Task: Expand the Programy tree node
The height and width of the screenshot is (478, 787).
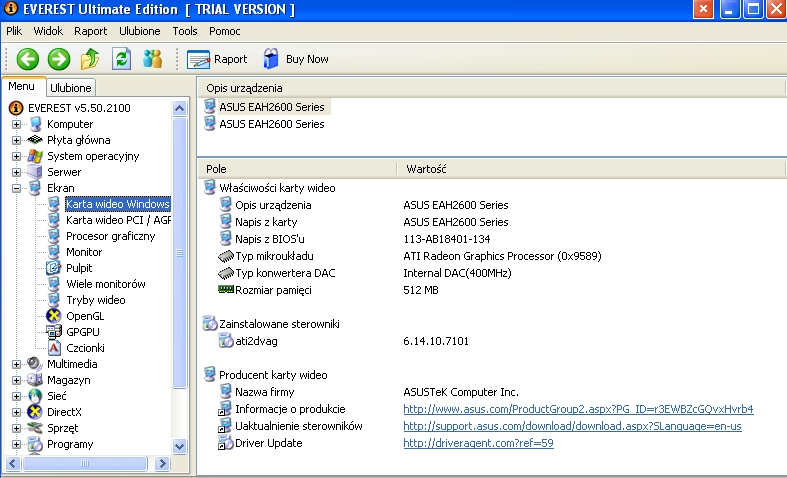Action: click(x=17, y=444)
